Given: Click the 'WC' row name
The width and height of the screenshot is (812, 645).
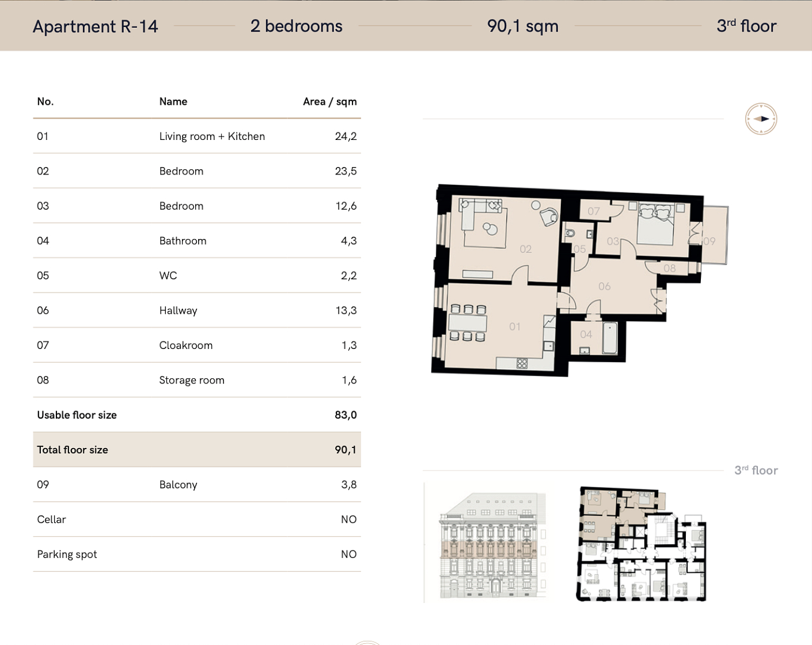Looking at the screenshot, I should (x=168, y=275).
